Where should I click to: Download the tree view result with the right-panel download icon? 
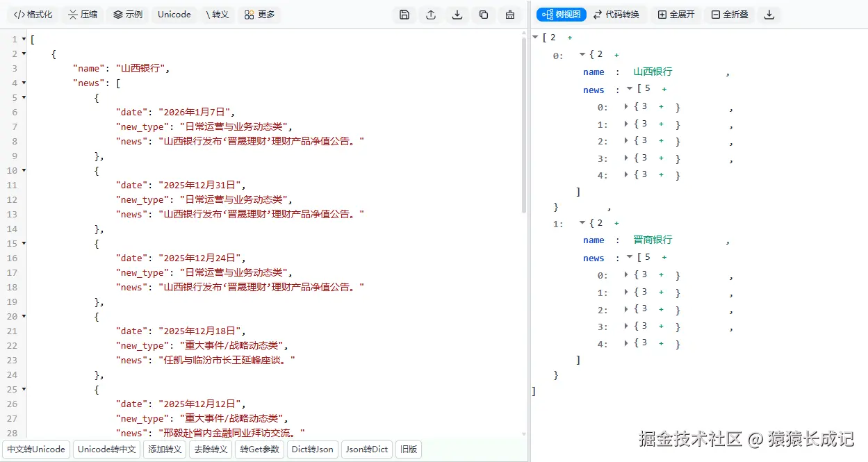point(769,15)
